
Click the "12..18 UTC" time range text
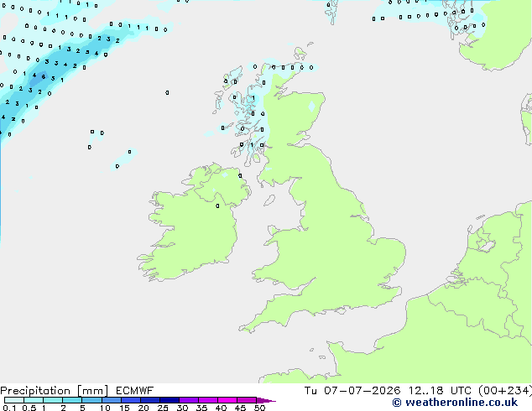440,391
